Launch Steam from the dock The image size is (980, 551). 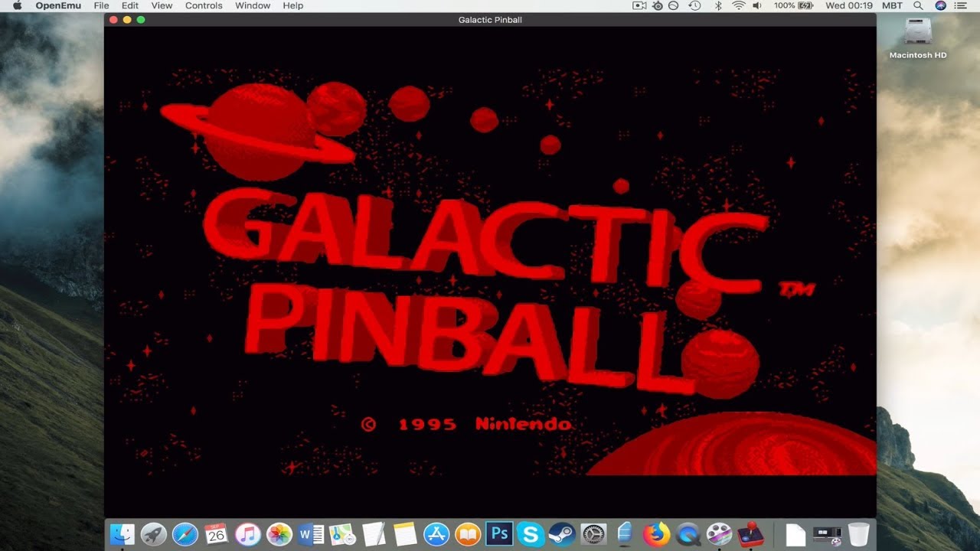pos(562,534)
